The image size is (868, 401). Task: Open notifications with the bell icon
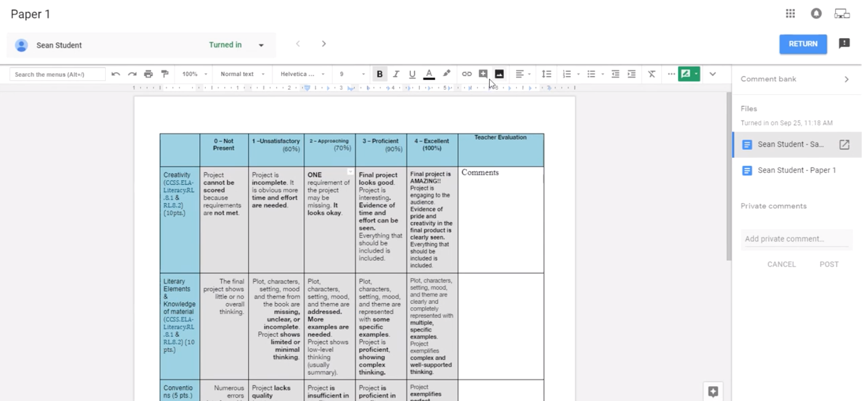coord(816,13)
